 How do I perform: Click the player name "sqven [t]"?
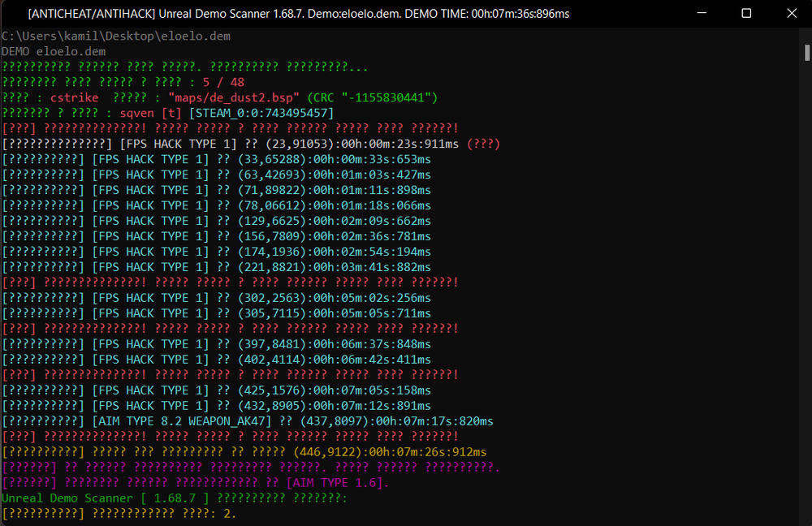tap(151, 114)
